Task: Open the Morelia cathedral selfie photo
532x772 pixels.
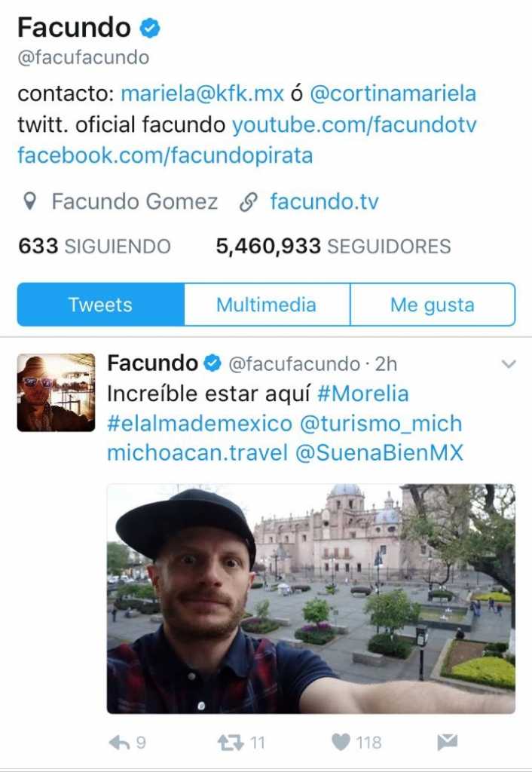Action: tap(311, 599)
